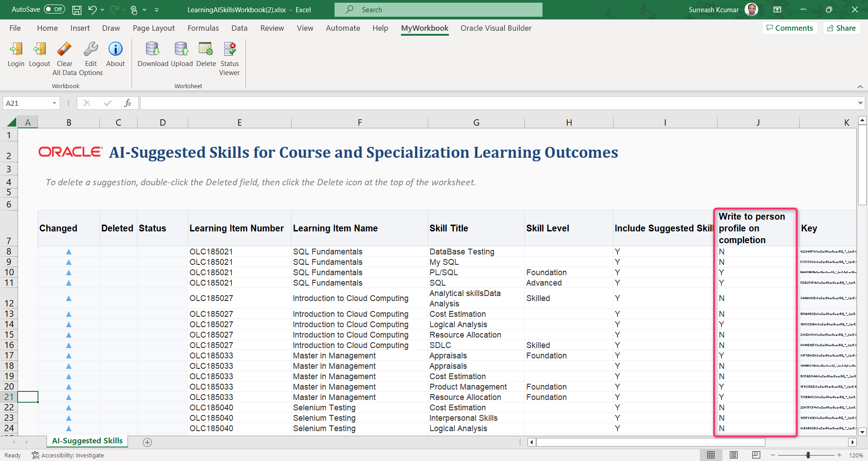This screenshot has height=461, width=868.
Task: Expand the formula bar chevron
Action: 860,103
